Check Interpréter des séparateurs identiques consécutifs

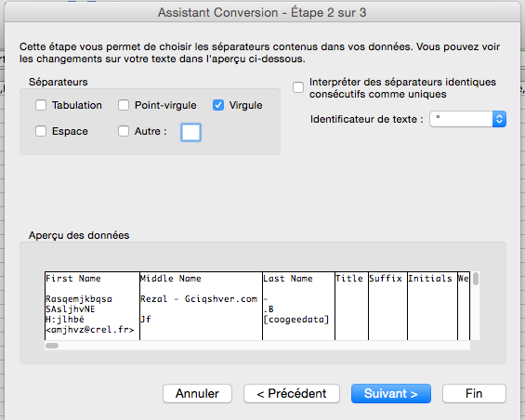(298, 87)
